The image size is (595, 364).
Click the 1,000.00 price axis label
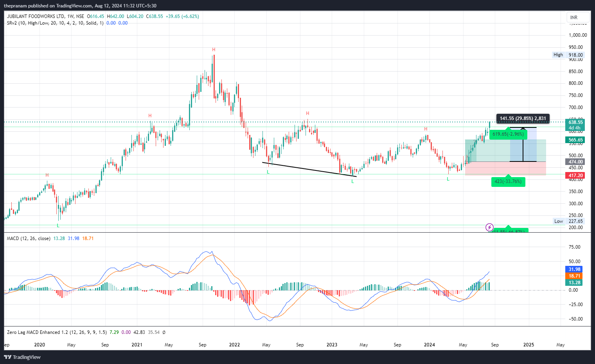click(578, 35)
